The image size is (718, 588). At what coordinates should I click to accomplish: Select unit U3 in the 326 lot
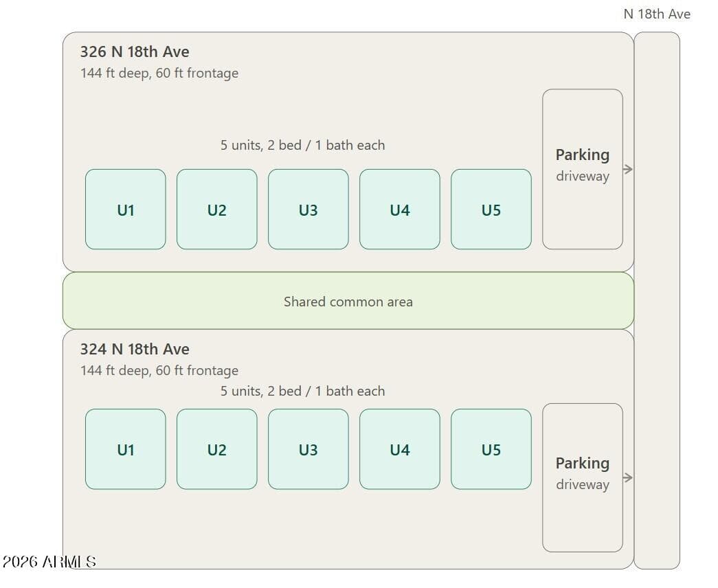(x=308, y=210)
